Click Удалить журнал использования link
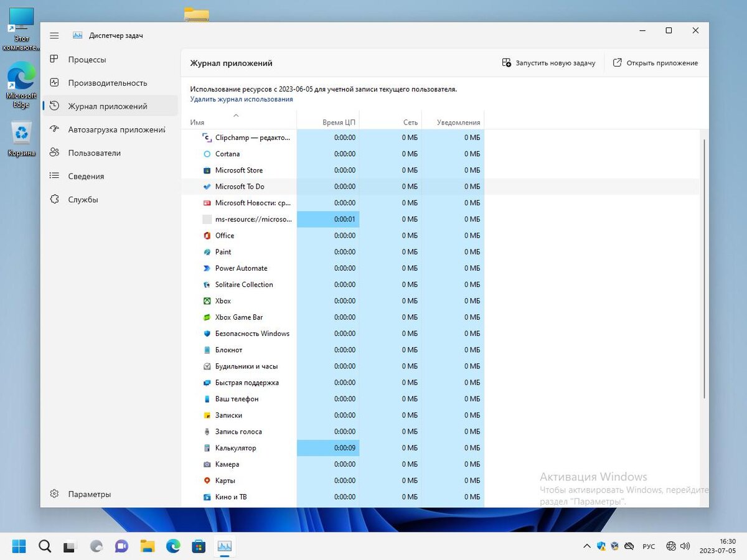747x560 pixels. [x=242, y=99]
